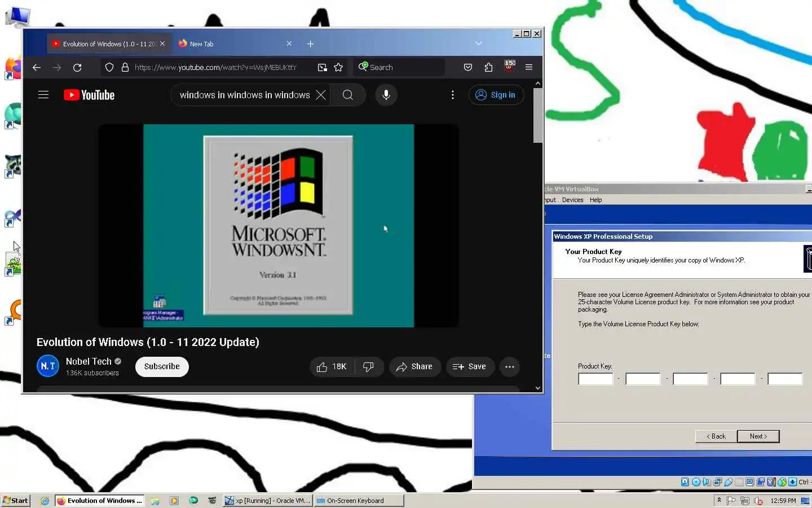Open YouTube settings three-dot menu
812x508 pixels.
453,95
